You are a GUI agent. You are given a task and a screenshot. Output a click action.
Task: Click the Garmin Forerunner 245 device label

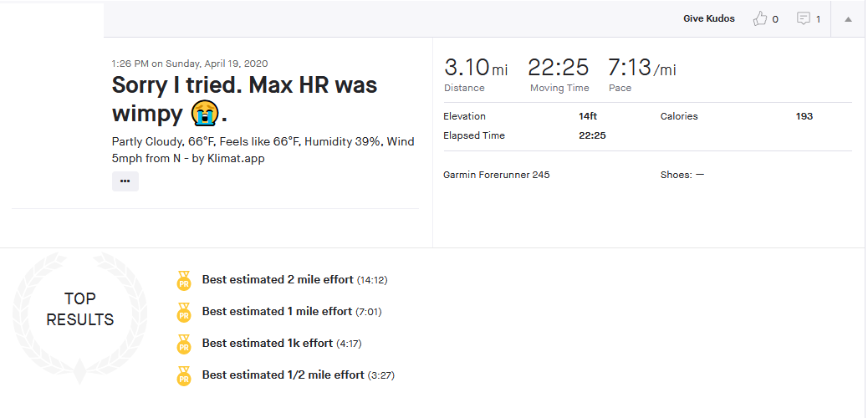click(497, 175)
